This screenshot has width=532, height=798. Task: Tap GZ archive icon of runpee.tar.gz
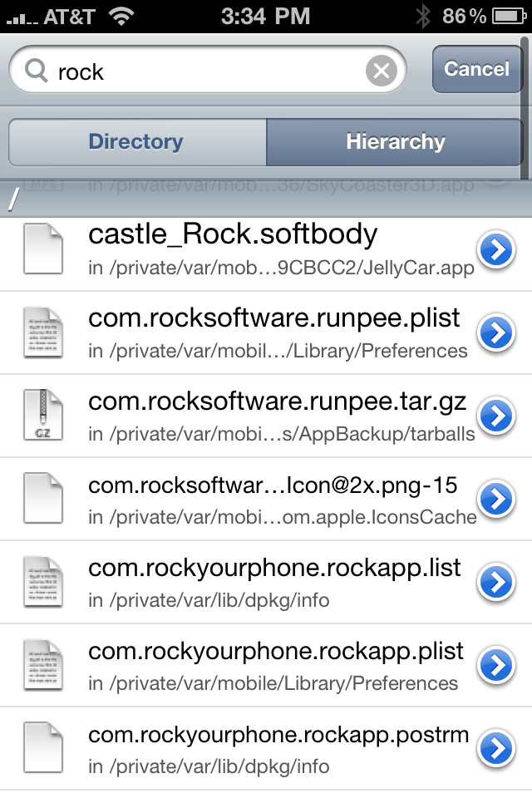tap(43, 416)
